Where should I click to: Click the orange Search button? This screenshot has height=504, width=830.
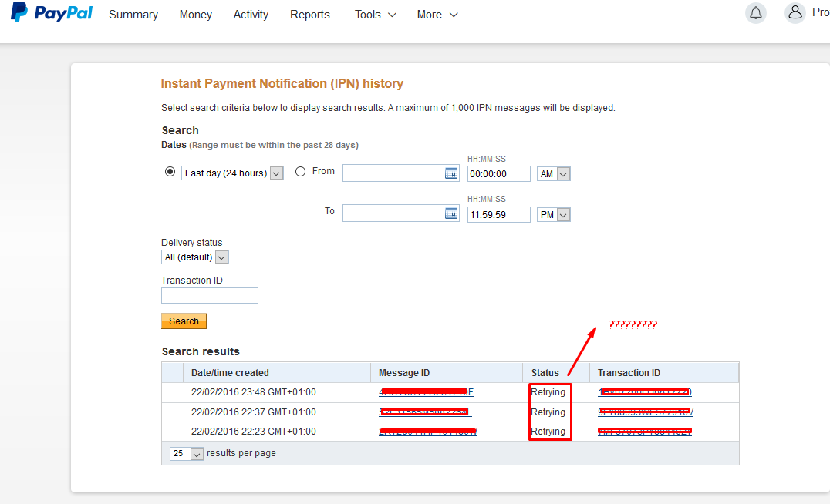tap(184, 321)
